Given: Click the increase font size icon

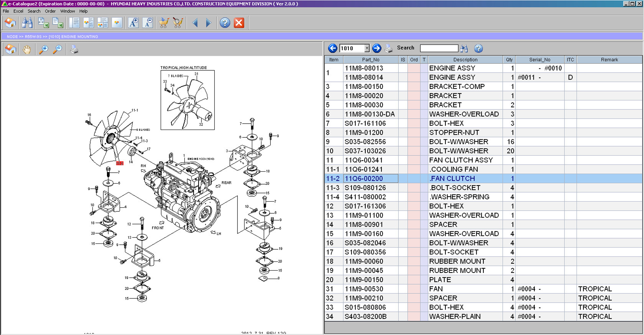Looking at the screenshot, I should click(x=133, y=23).
